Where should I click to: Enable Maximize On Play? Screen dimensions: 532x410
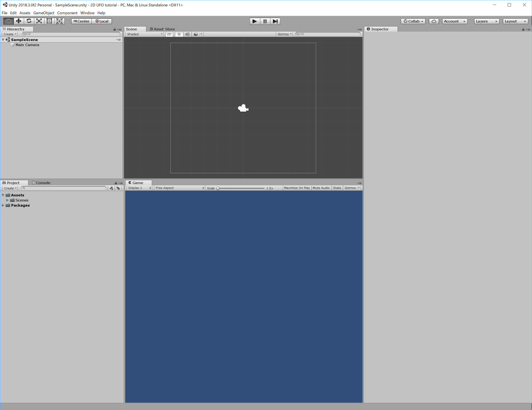click(x=297, y=188)
